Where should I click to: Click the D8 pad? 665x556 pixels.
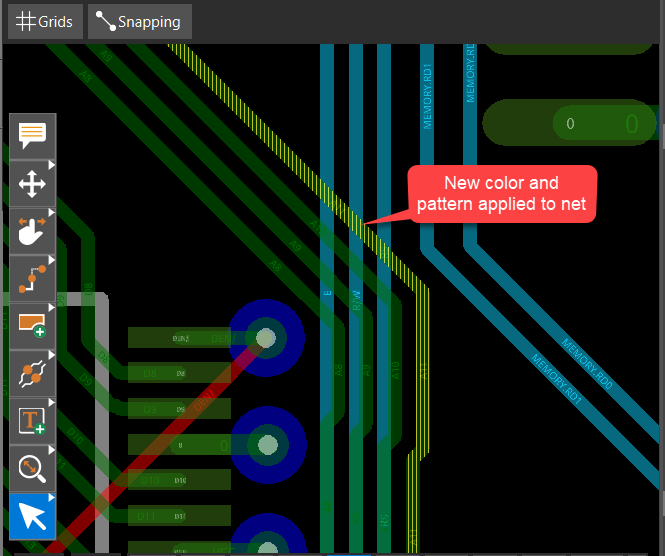pyautogui.click(x=179, y=373)
